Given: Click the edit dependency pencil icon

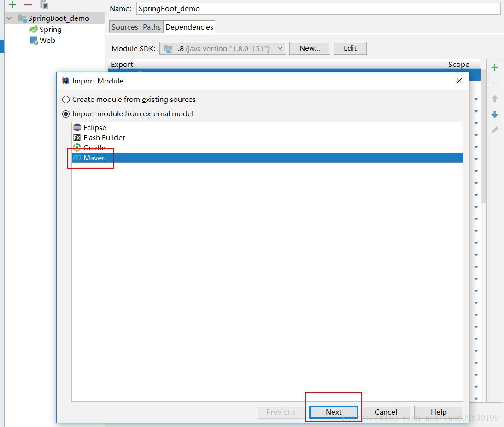Looking at the screenshot, I should click(x=495, y=130).
